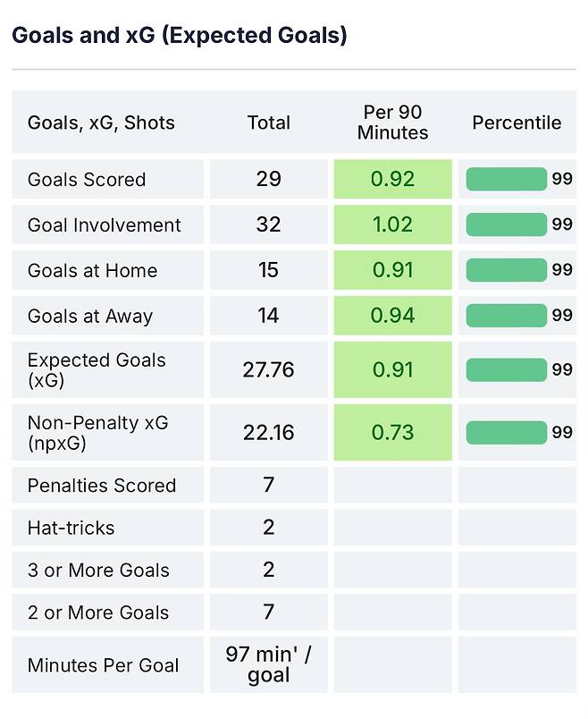Select the Goals Scored row label
Image resolution: width=588 pixels, height=719 pixels.
tap(87, 180)
